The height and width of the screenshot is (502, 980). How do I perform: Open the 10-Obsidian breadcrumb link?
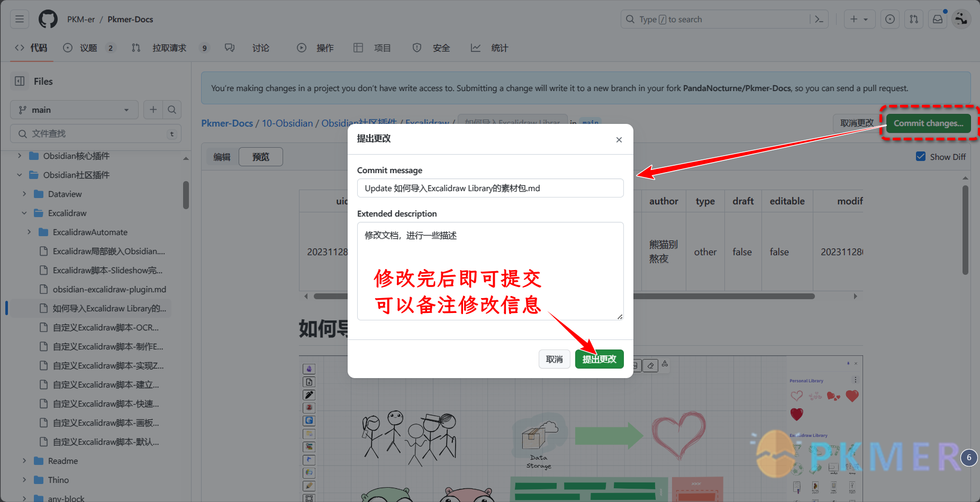pos(287,123)
